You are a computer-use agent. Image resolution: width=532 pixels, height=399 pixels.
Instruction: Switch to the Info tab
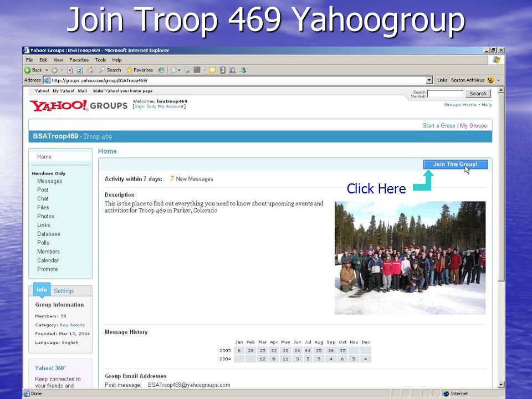tap(42, 289)
